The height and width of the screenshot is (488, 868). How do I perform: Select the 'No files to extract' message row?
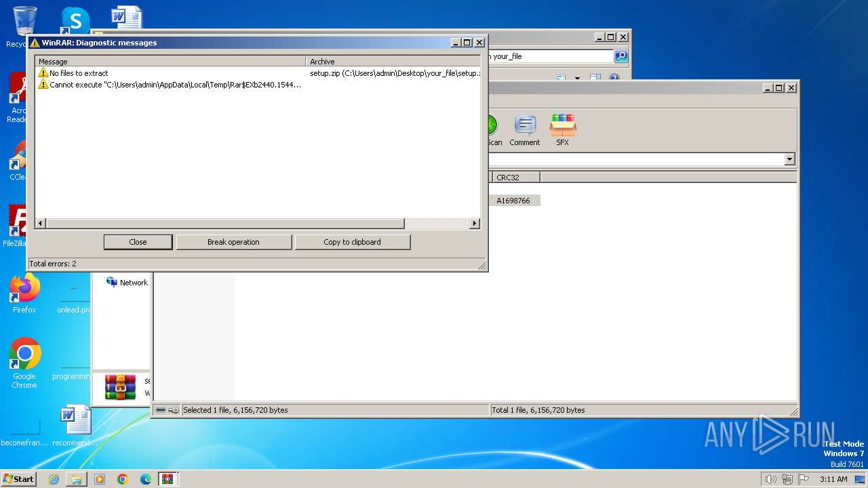pos(258,73)
